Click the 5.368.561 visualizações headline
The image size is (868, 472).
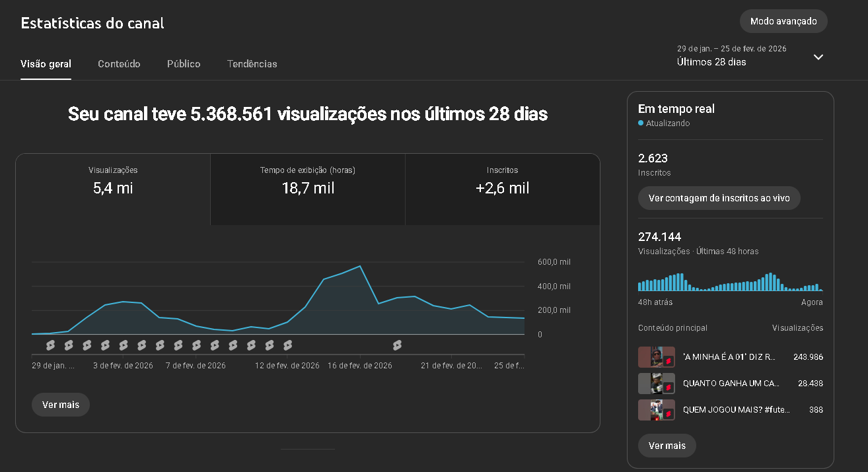tap(308, 114)
